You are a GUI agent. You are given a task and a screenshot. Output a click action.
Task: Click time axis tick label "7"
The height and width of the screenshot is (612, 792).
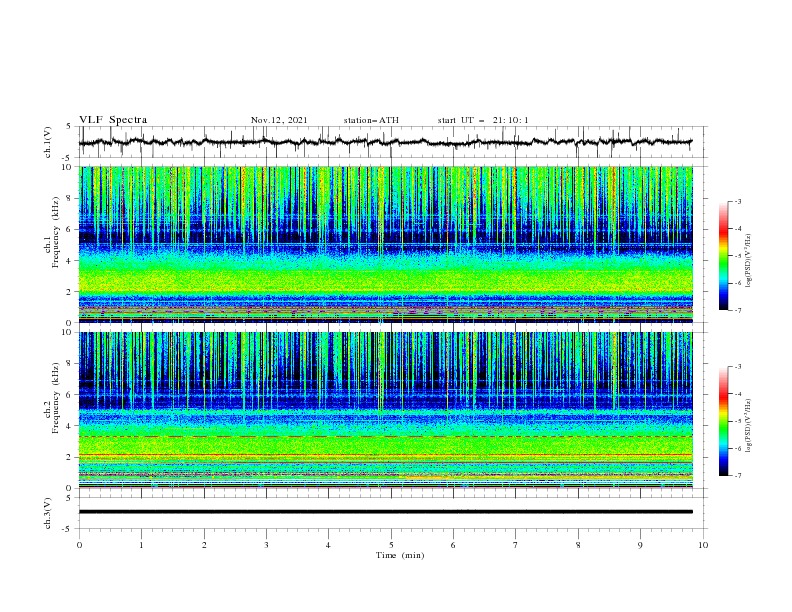click(x=516, y=545)
